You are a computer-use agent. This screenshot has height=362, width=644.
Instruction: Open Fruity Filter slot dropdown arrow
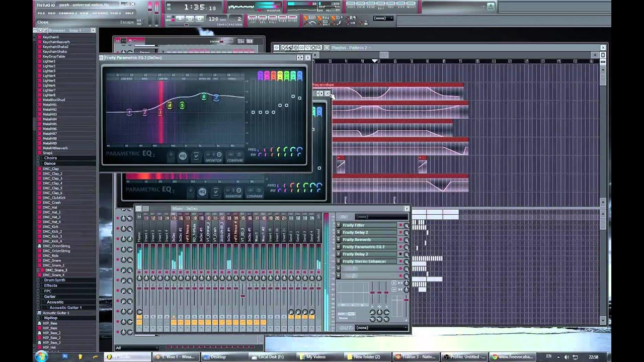tap(338, 225)
